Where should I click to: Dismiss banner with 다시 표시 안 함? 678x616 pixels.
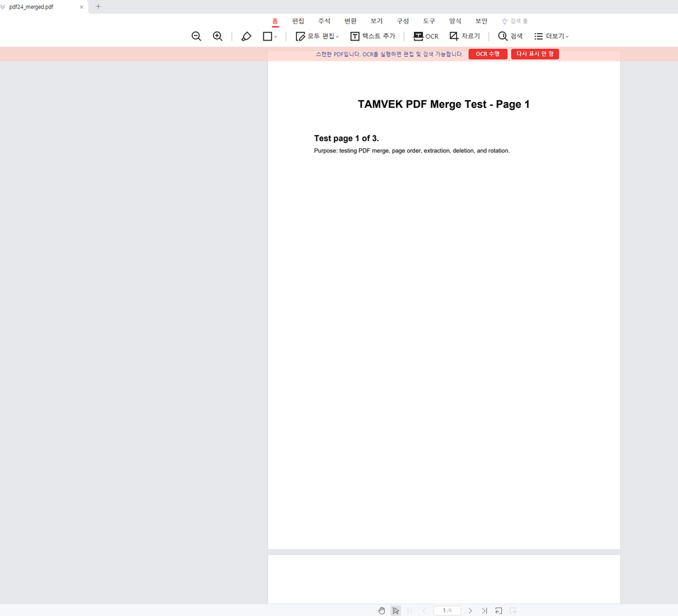pyautogui.click(x=535, y=54)
